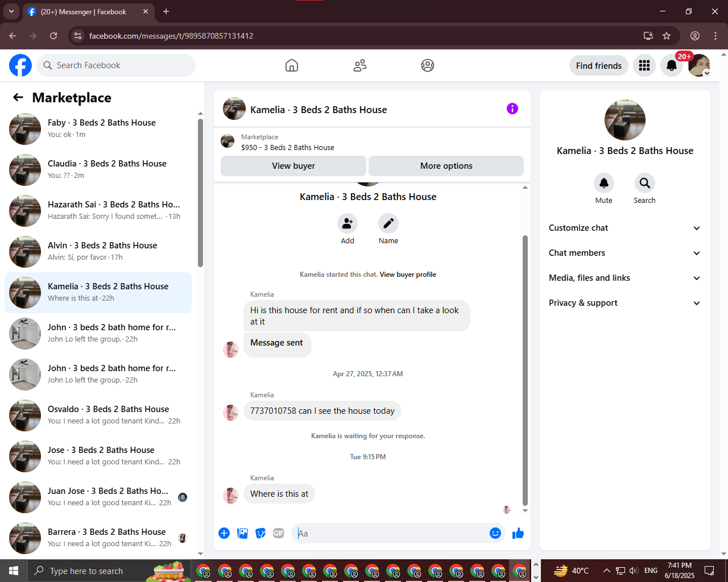The width and height of the screenshot is (728, 582).
Task: Close the Messenger | Facebook tab
Action: point(146,11)
